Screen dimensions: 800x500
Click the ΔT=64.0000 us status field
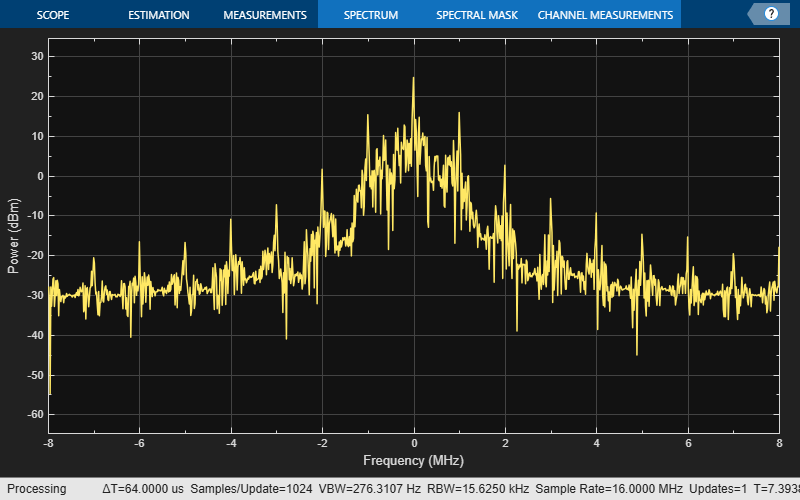tap(143, 488)
